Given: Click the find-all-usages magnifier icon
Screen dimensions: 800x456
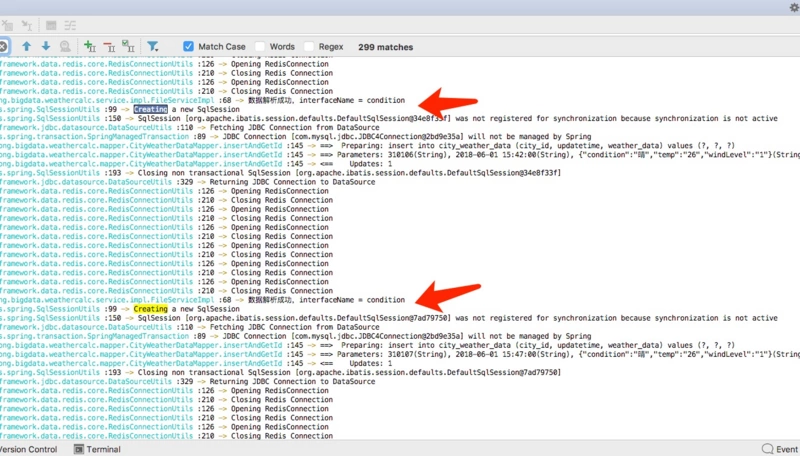Looking at the screenshot, I should [x=65, y=46].
